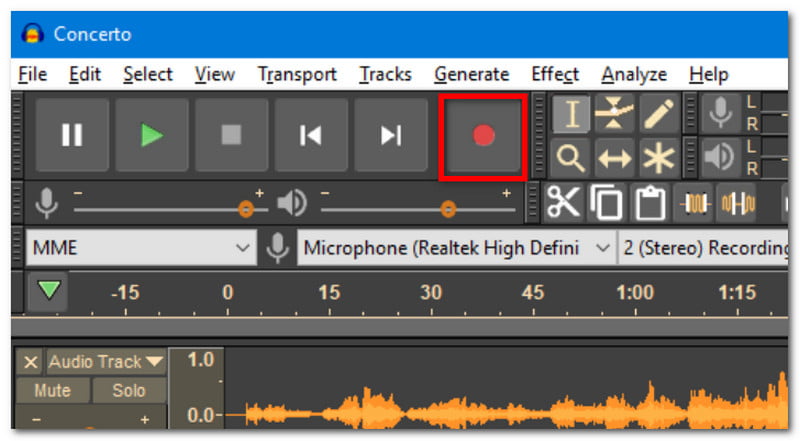
Task: Open the Analyze menu
Action: (634, 75)
